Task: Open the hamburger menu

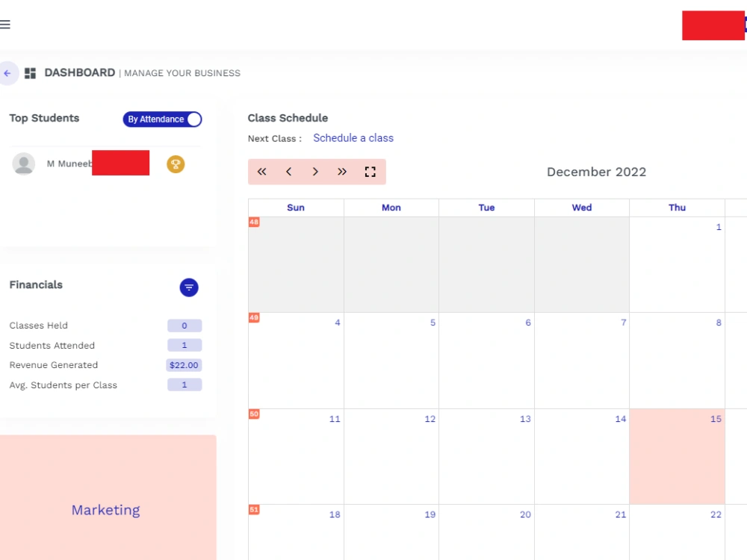Action: click(x=4, y=25)
